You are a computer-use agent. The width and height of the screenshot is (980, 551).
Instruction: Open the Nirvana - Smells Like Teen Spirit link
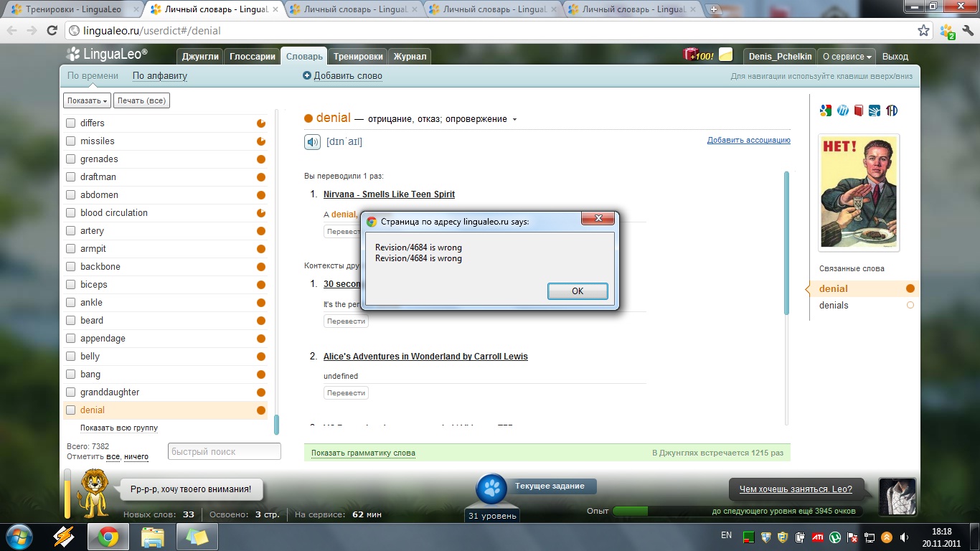click(389, 194)
